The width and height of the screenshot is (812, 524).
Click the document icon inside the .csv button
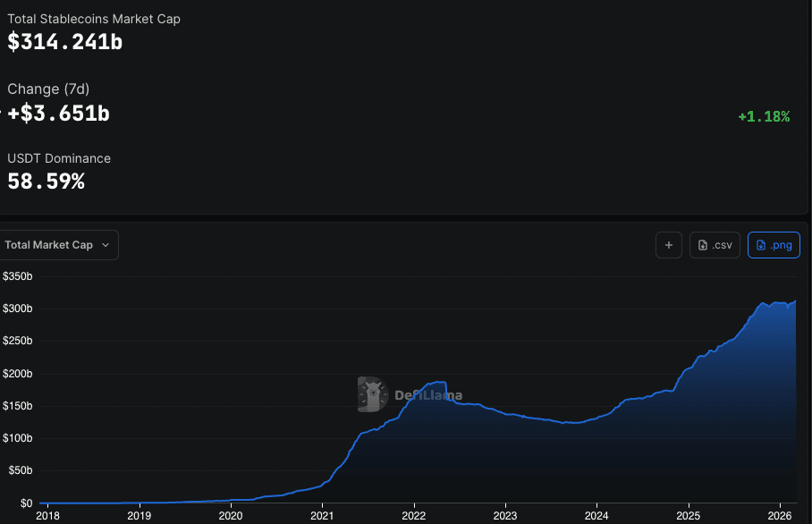(703, 245)
